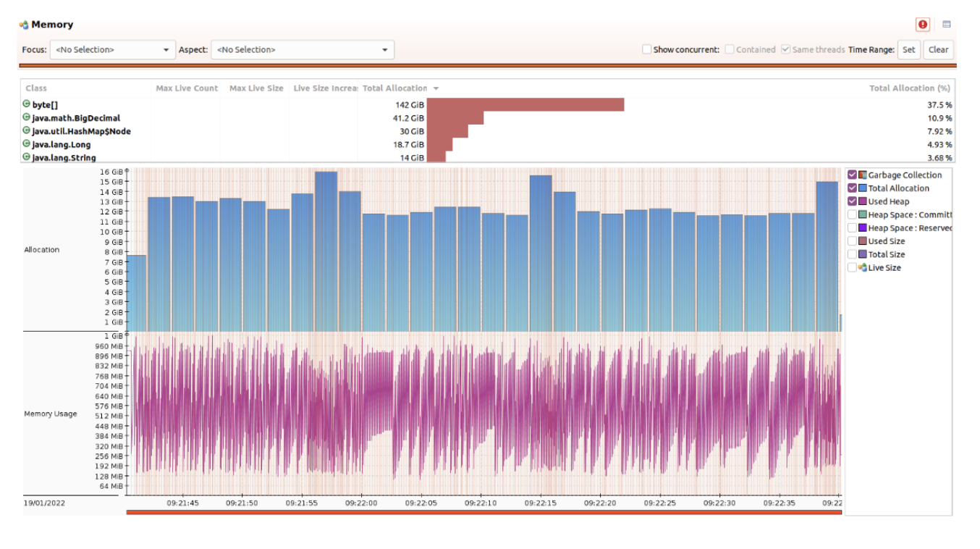
Task: Check the Total Size legend checkbox
Action: pyautogui.click(x=852, y=254)
